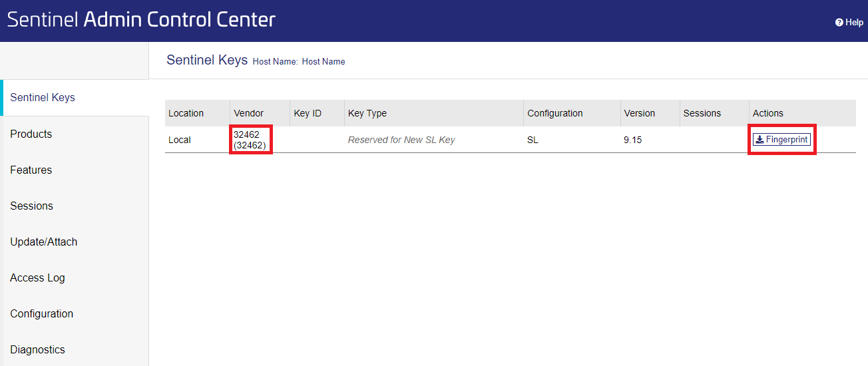Click the Key Type column header

click(x=367, y=113)
